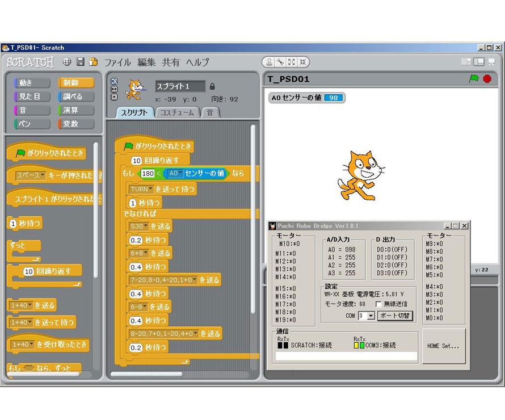This screenshot has height=420, width=505.
Task: Select the left-right flip rotation style button
Action: [x=114, y=89]
